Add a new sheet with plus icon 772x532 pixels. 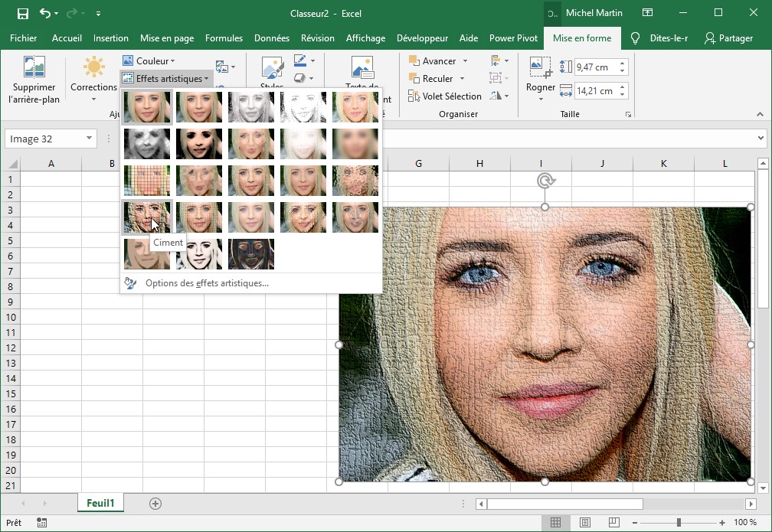(x=155, y=503)
